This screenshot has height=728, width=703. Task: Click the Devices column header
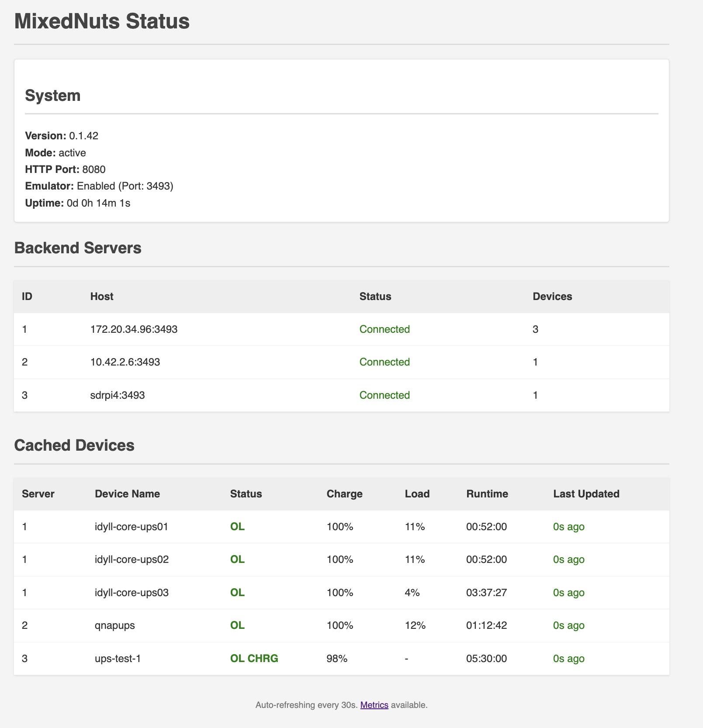(553, 296)
